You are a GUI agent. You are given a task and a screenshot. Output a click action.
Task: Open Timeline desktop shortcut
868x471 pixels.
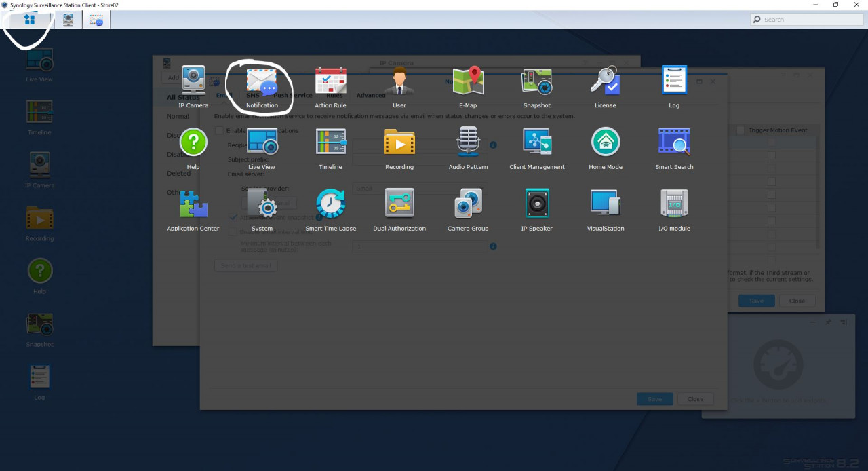pyautogui.click(x=39, y=118)
